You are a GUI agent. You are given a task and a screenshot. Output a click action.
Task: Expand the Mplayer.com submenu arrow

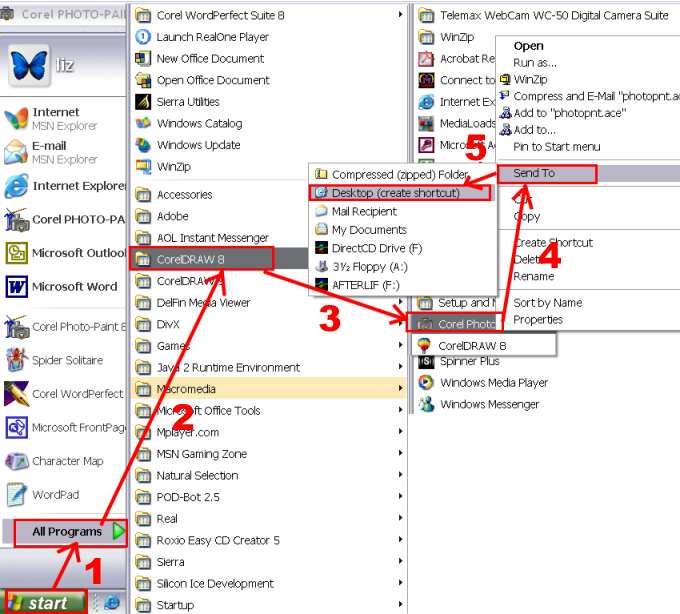tap(401, 432)
